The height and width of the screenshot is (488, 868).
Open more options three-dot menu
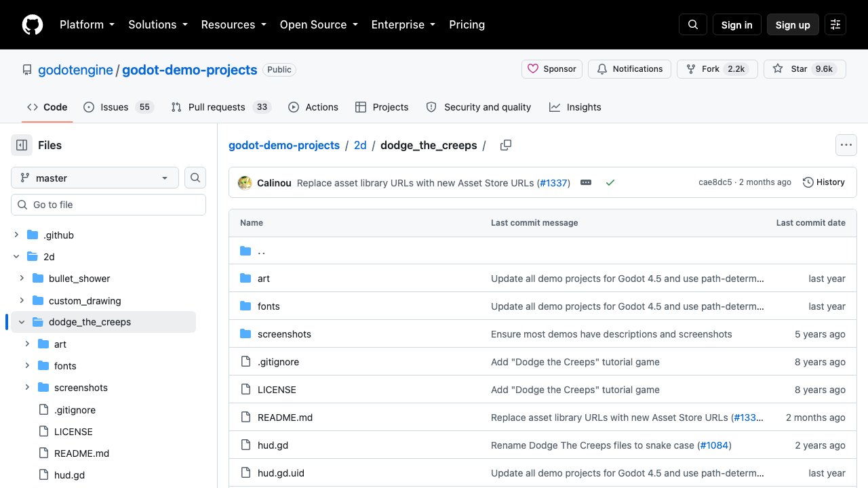click(x=846, y=145)
